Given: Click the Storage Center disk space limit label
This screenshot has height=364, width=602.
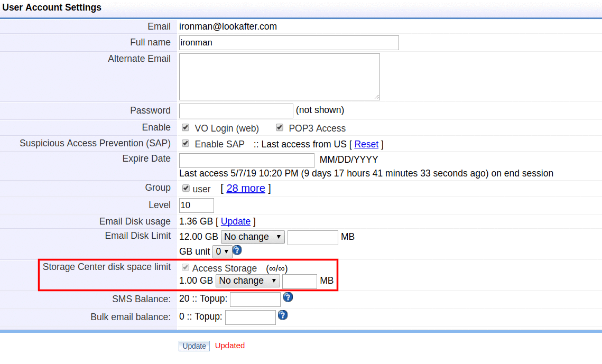Looking at the screenshot, I should (107, 267).
